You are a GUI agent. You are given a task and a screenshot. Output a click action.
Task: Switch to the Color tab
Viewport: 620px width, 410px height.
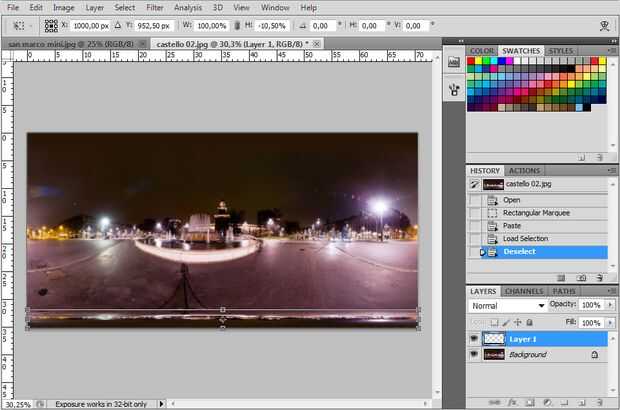[x=482, y=51]
